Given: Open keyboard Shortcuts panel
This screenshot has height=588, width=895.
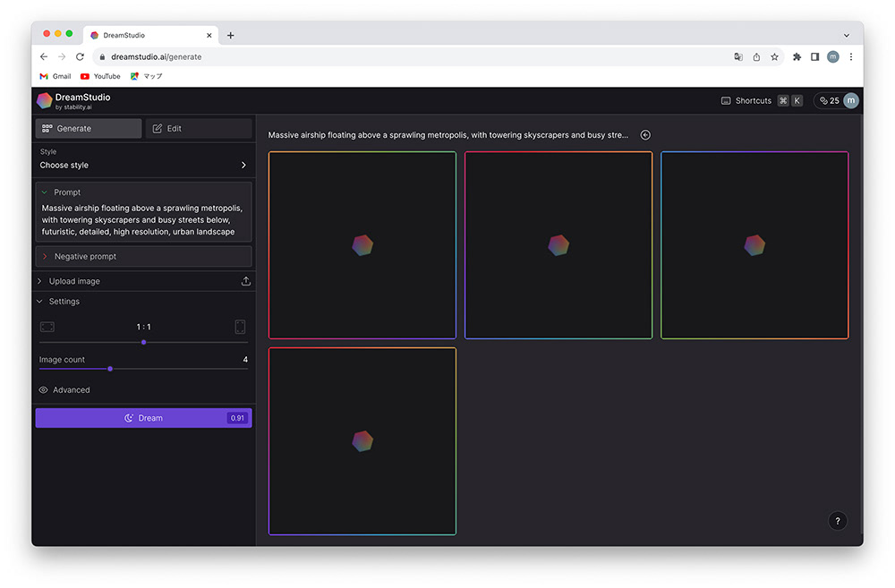Looking at the screenshot, I should click(x=762, y=100).
